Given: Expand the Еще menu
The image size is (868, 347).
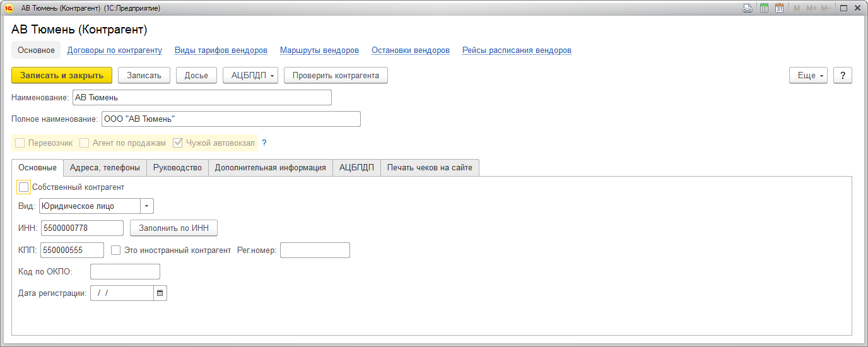Looking at the screenshot, I should point(808,75).
